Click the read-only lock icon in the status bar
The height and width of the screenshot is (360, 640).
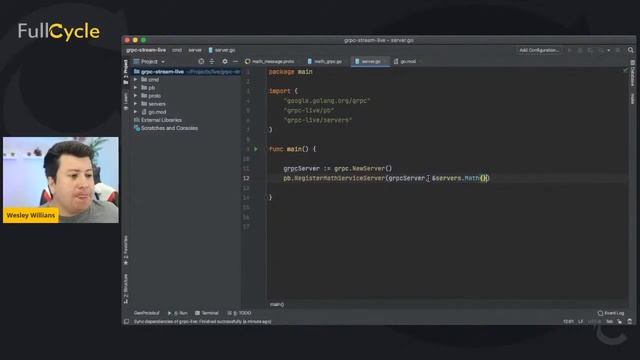pyautogui.click(x=620, y=322)
